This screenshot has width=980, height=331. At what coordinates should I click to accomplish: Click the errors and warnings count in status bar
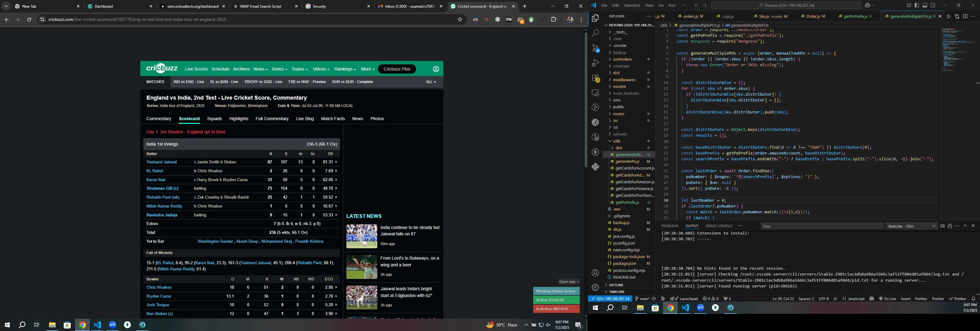coord(710,299)
